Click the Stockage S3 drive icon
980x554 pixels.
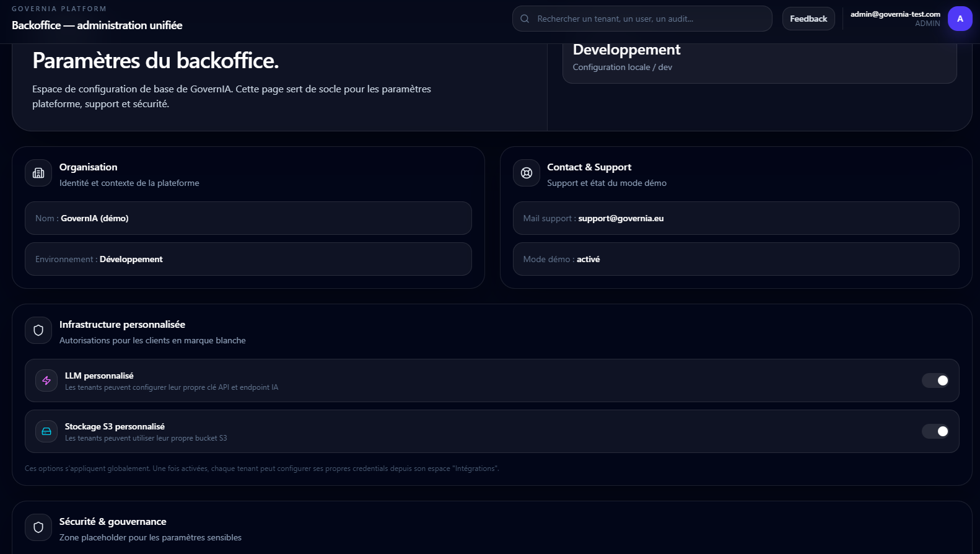[x=46, y=431]
